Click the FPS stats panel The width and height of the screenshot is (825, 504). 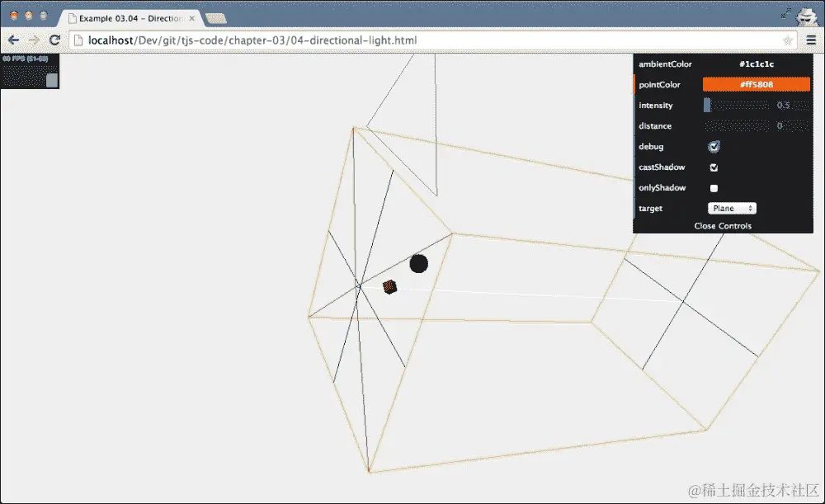(30, 71)
